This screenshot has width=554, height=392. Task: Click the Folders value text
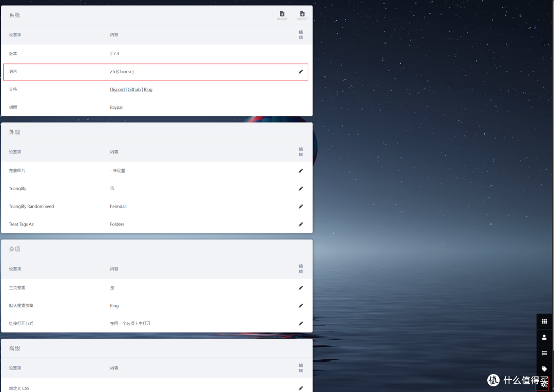(x=117, y=224)
